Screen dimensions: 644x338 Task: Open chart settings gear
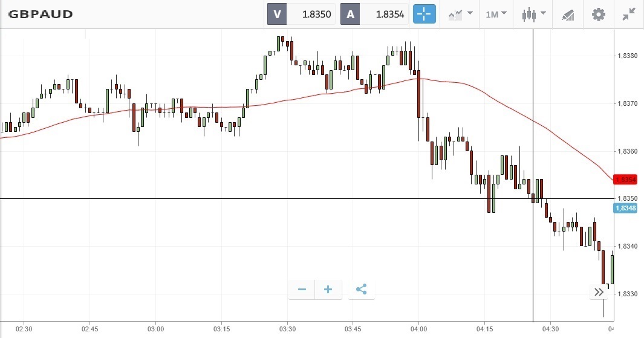(x=598, y=14)
